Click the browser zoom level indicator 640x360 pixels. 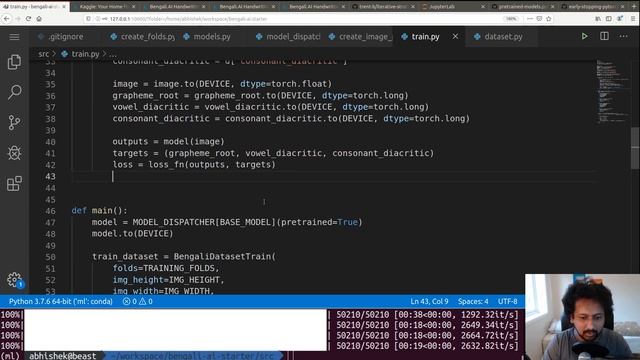tap(510, 19)
